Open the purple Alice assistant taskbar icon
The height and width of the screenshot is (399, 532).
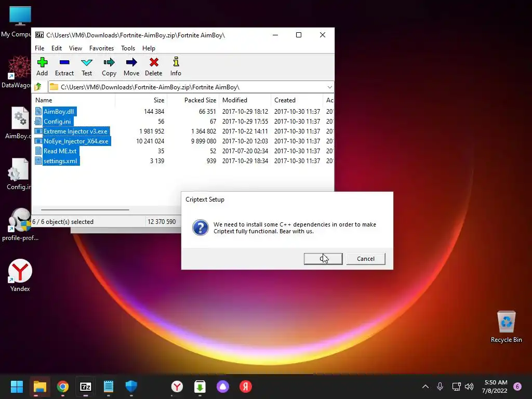[x=223, y=387]
